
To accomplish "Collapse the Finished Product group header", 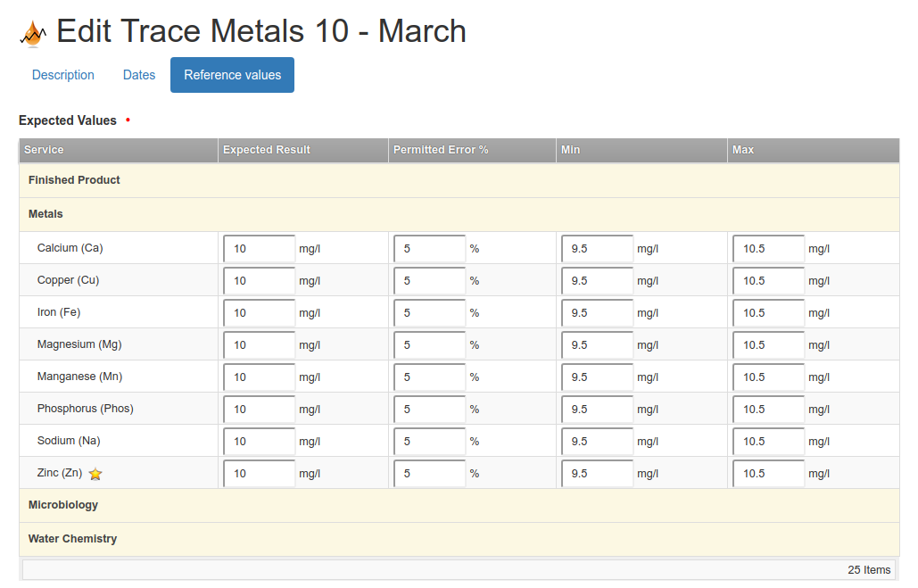I will (74, 180).
